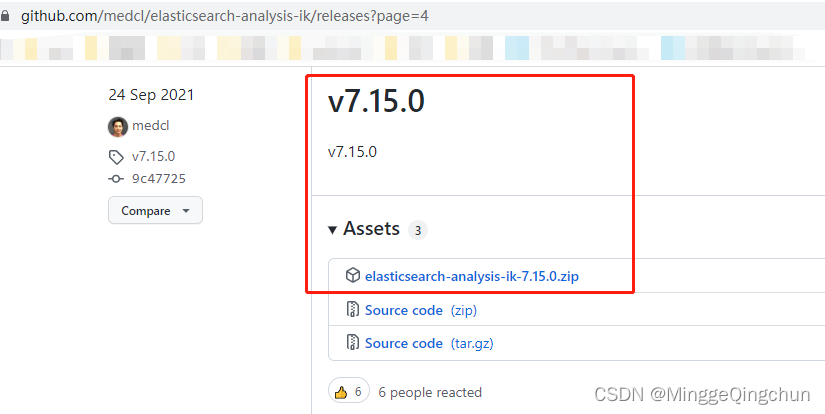Open the Compare dropdown

[155, 210]
